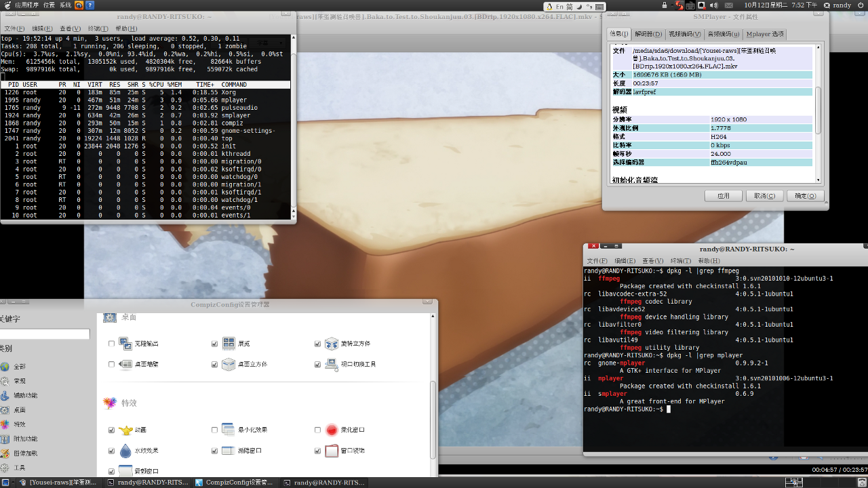The image size is (868, 488).
Task: Switch to the 音频编码(u) tab
Action: (x=724, y=34)
